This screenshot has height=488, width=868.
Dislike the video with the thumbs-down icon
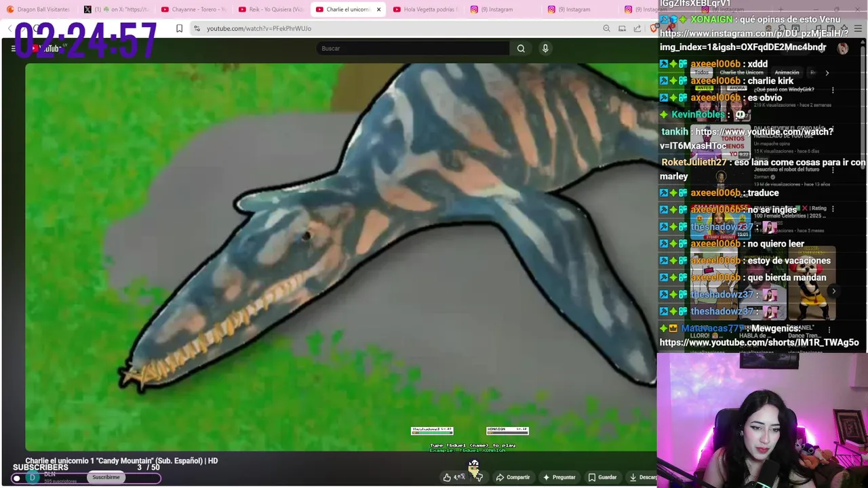tap(478, 477)
